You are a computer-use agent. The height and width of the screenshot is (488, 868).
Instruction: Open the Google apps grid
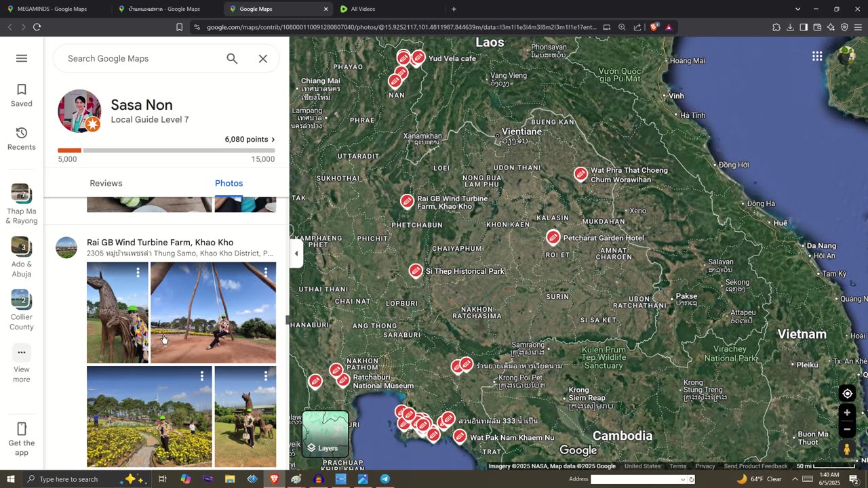(817, 56)
